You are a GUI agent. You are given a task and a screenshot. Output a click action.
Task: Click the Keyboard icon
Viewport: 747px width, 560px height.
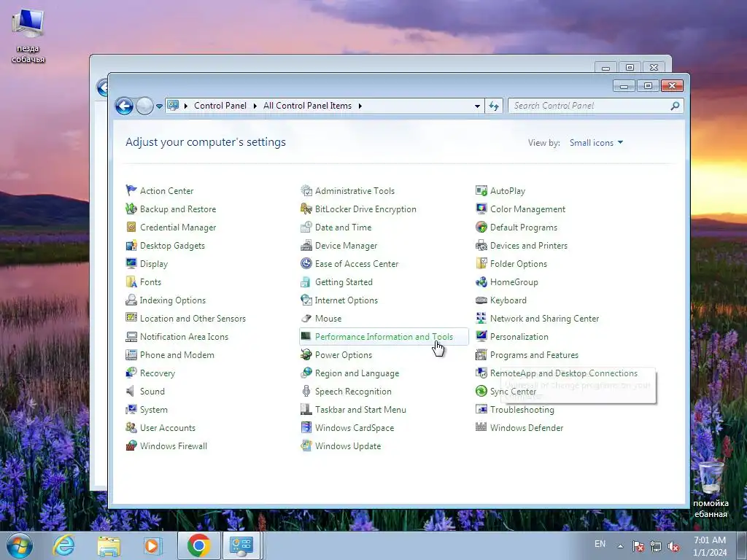481,300
